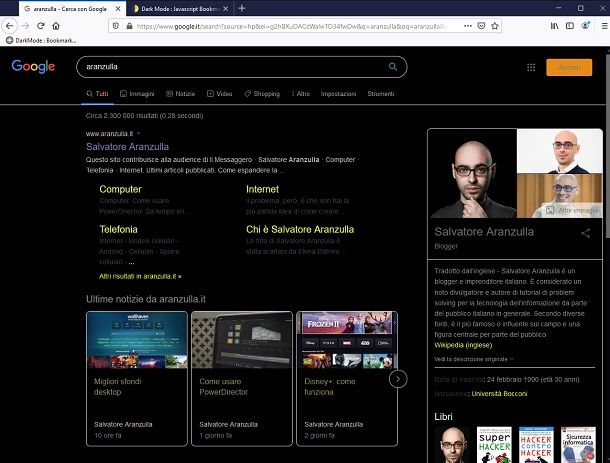Image resolution: width=610 pixels, height=463 pixels.
Task: Share the Salvatore Aranzulla knowledge panel
Action: [585, 233]
